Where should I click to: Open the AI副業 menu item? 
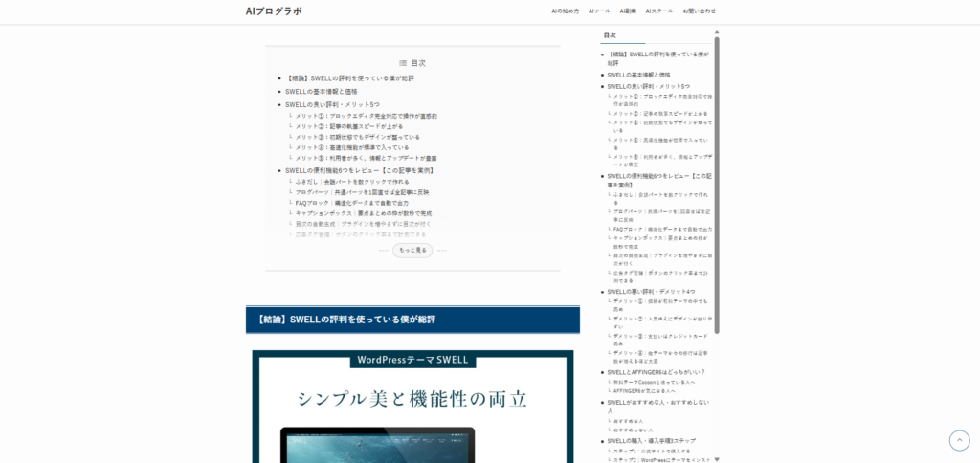(628, 11)
